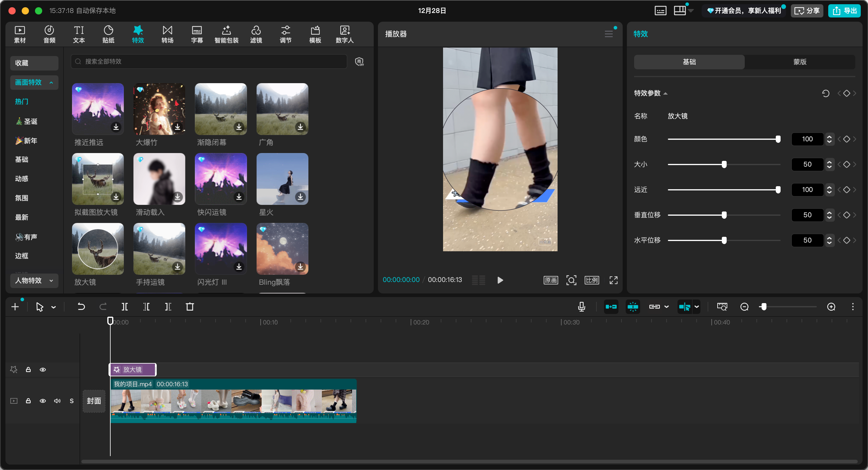
Task: Click the fullscreen icon in the player
Action: click(x=613, y=280)
